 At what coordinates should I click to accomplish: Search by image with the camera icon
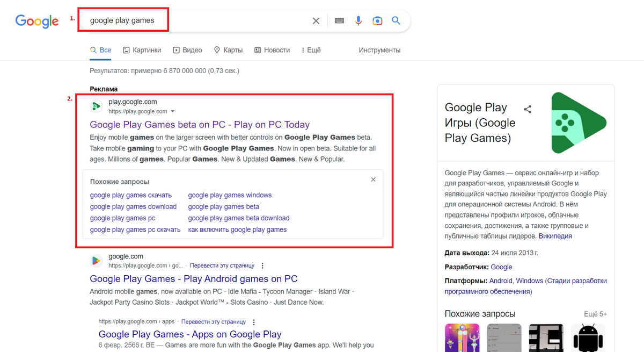[x=377, y=21]
